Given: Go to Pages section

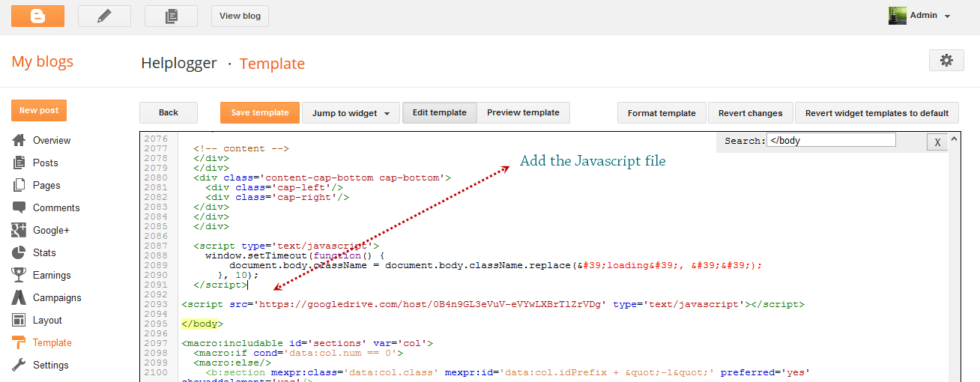Looking at the screenshot, I should (46, 185).
